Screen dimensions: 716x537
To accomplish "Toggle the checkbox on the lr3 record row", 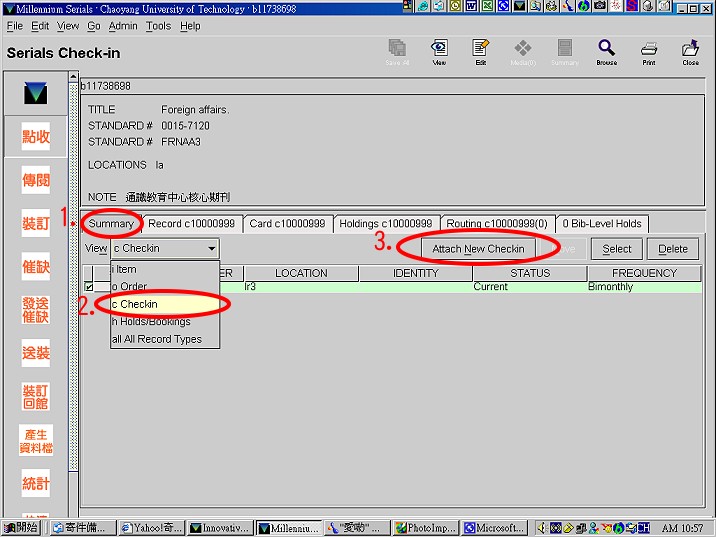I will 89,287.
